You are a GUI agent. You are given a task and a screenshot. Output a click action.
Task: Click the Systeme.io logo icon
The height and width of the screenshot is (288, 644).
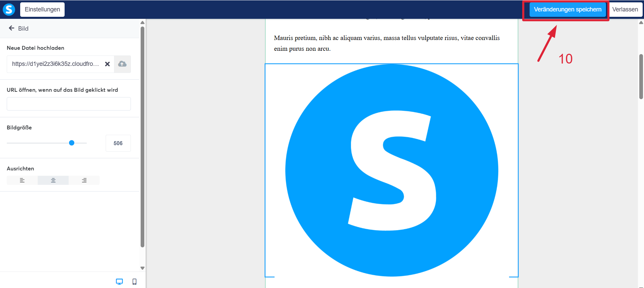(9, 9)
